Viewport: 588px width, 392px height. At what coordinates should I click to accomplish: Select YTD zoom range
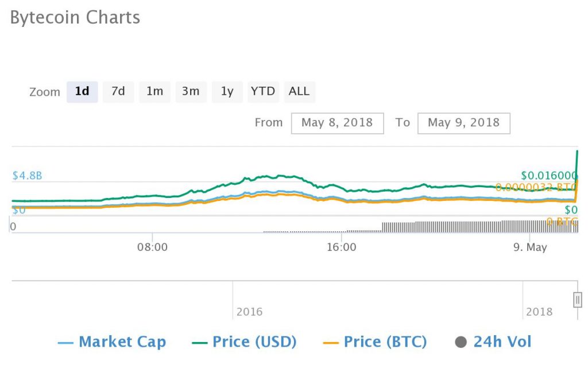click(x=263, y=91)
